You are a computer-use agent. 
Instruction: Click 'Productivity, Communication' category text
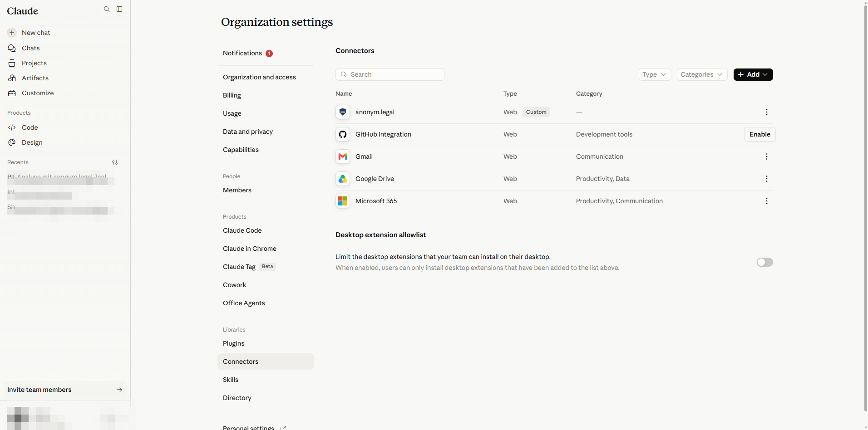point(619,201)
